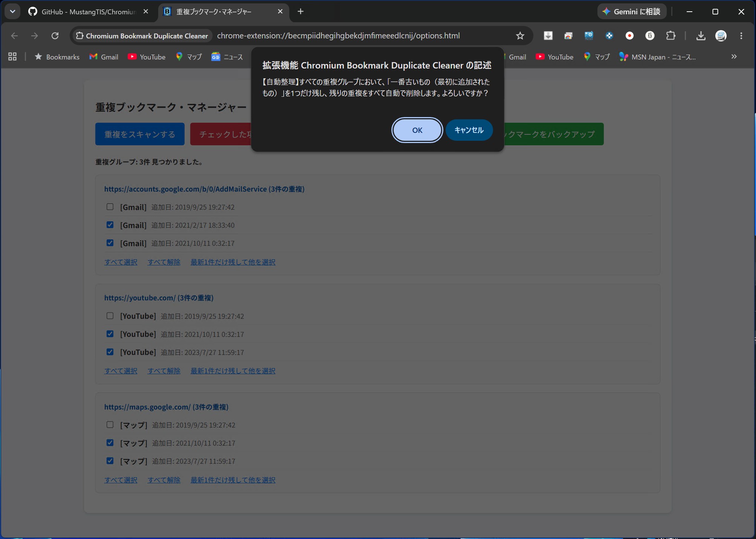Click the Gemini に相談 button
The image size is (756, 539).
pos(632,12)
